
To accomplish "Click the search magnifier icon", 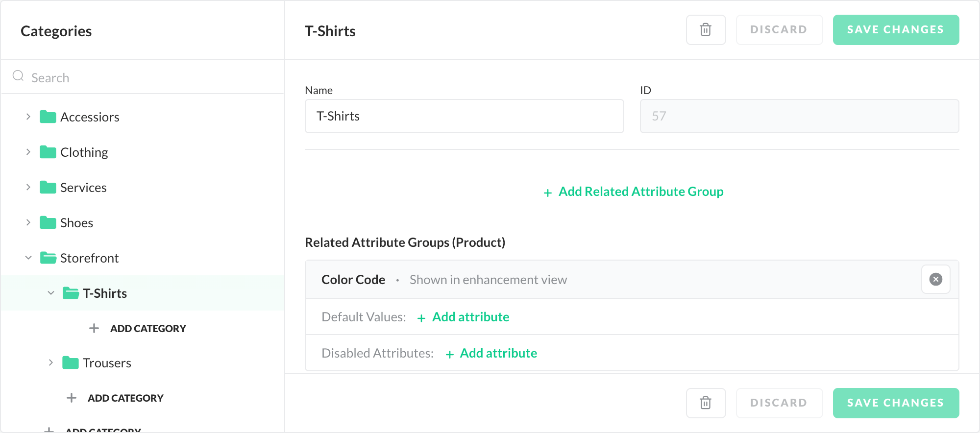I will (x=18, y=76).
